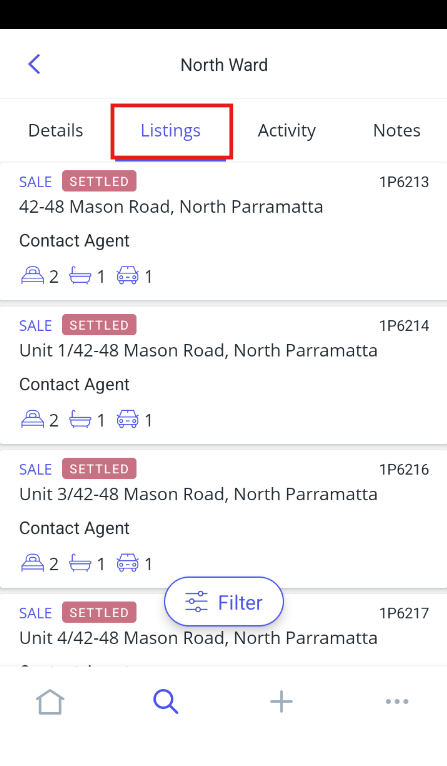Select the Listings tab
The width and height of the screenshot is (447, 766).
click(x=170, y=131)
